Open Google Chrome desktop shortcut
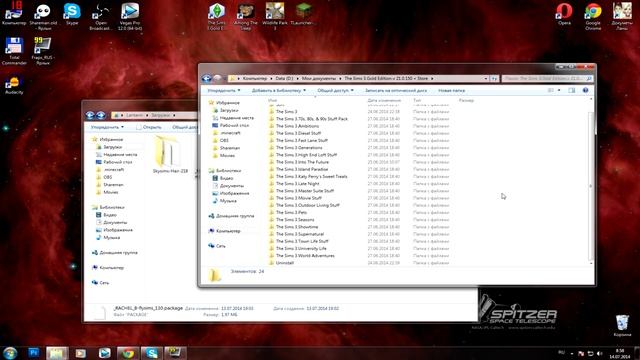Viewport: 640px width, 360px height. [593, 16]
